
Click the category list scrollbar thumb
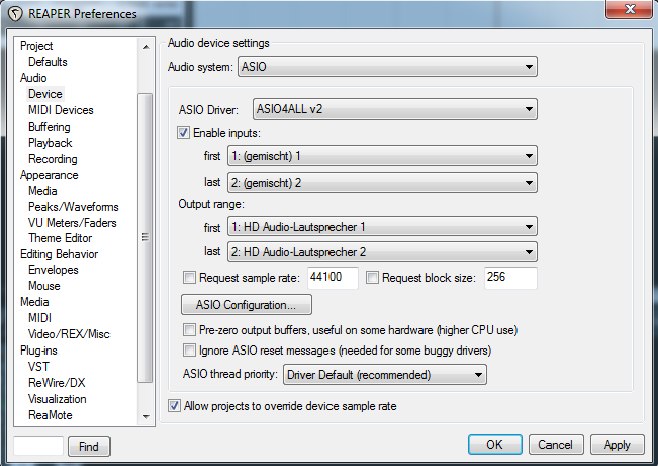(145, 238)
